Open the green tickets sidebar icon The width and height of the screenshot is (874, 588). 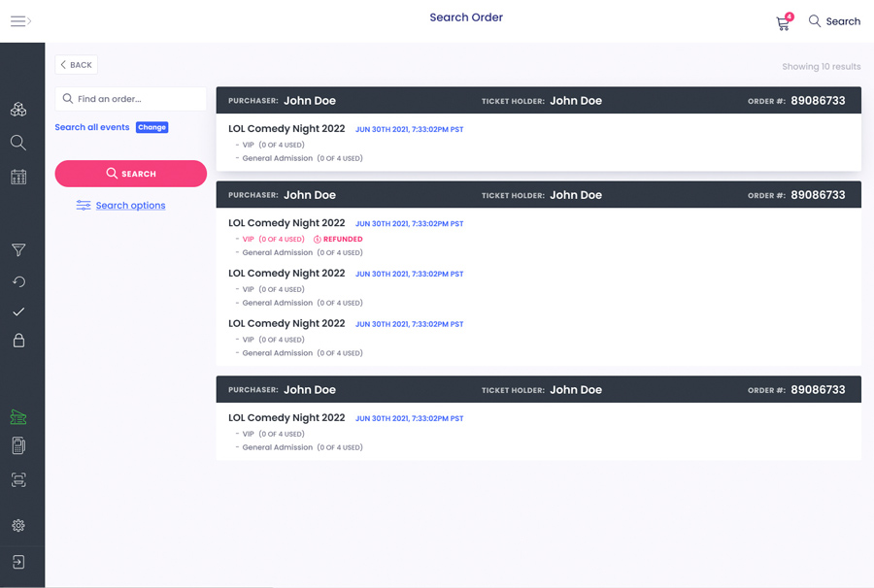18,417
